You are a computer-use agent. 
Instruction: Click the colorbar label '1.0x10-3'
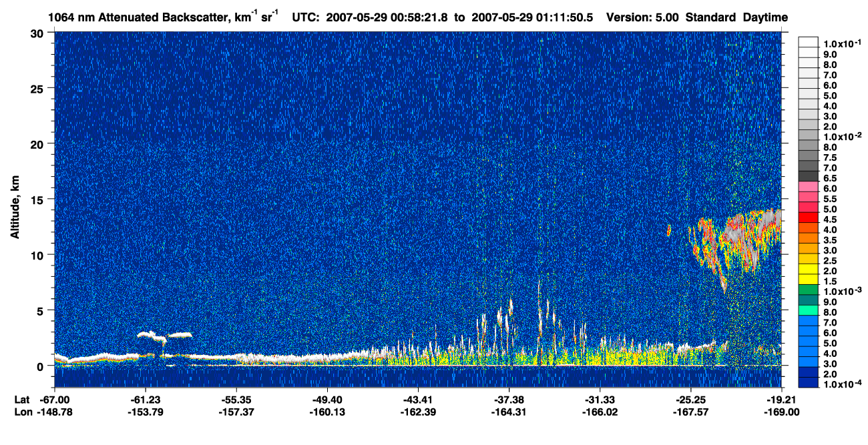click(843, 291)
